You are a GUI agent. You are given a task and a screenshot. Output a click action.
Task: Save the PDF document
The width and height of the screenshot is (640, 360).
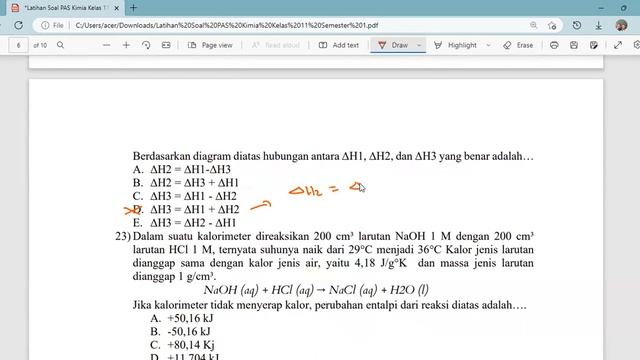click(573, 45)
